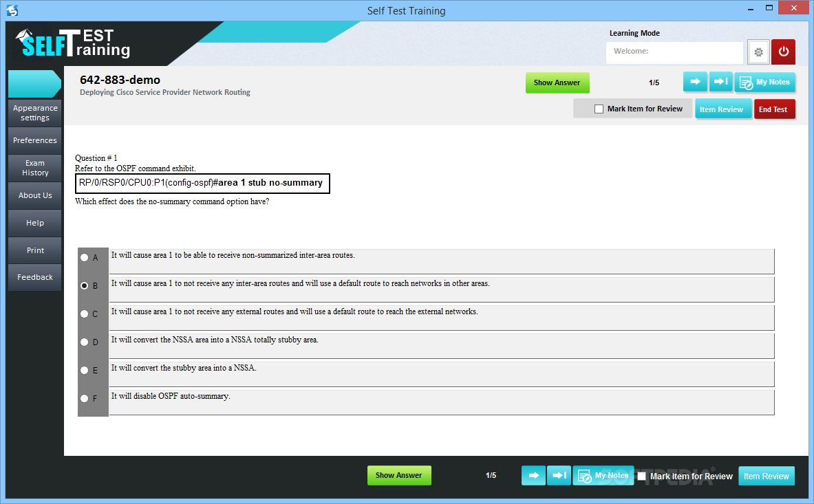
Task: Click the highlighted cyan sidebar tab
Action: (x=35, y=84)
